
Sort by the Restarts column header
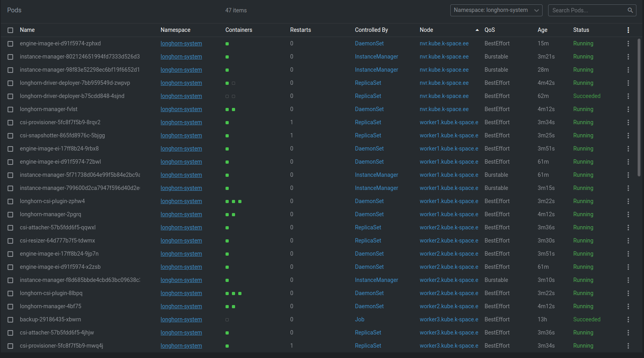coord(300,30)
